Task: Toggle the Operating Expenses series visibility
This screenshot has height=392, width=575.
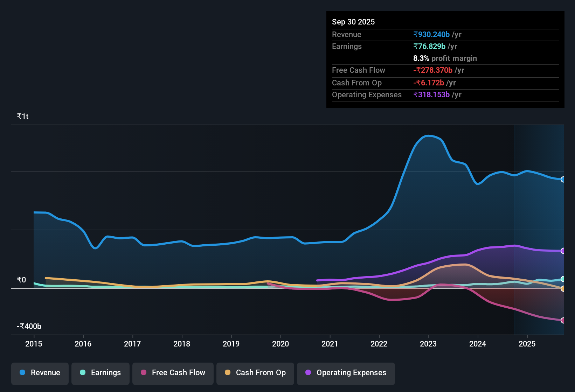Action: (346, 373)
